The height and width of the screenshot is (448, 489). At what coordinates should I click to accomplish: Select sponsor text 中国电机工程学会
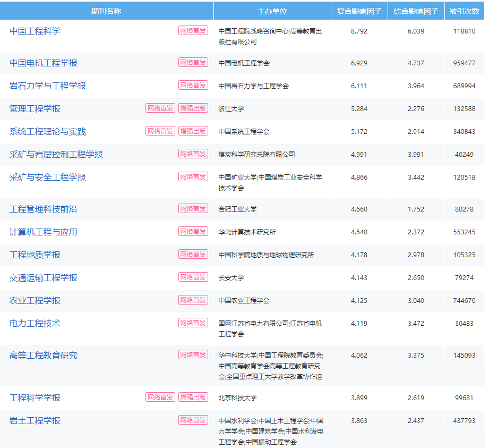click(x=244, y=63)
